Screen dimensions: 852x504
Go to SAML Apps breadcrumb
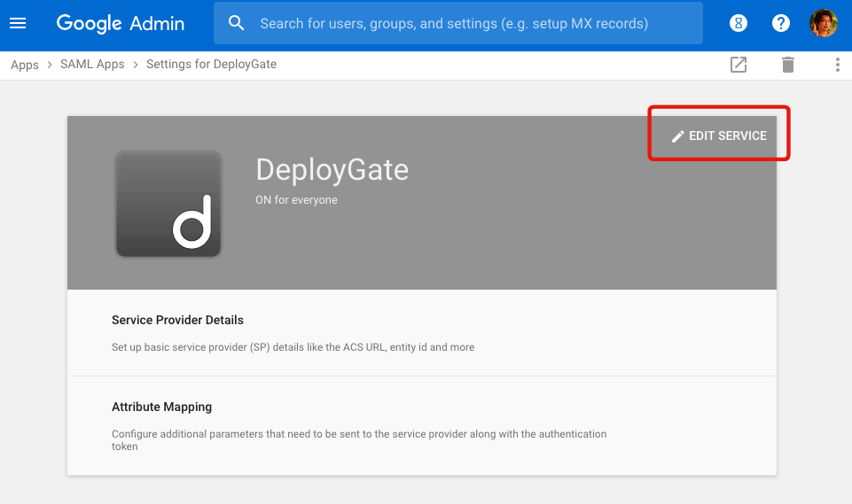(92, 64)
